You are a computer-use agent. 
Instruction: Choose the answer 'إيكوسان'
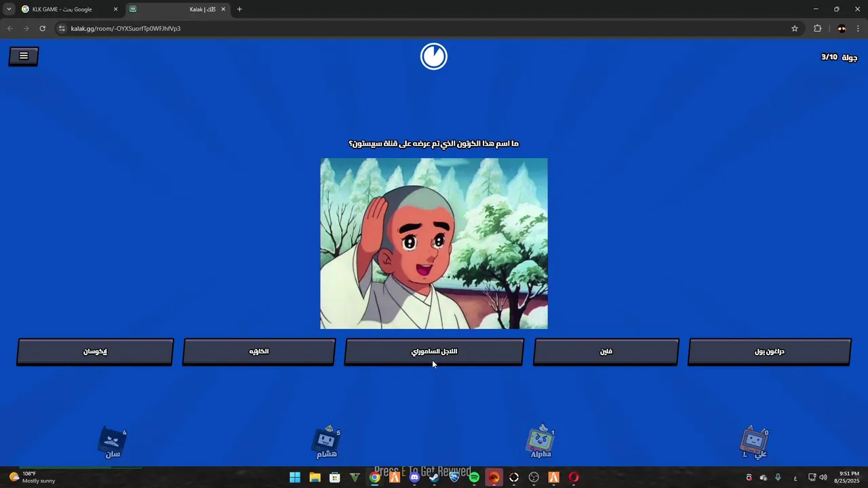[x=95, y=352]
